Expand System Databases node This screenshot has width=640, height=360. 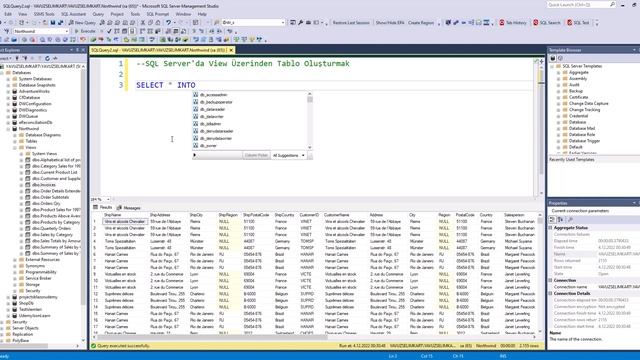click(8, 79)
